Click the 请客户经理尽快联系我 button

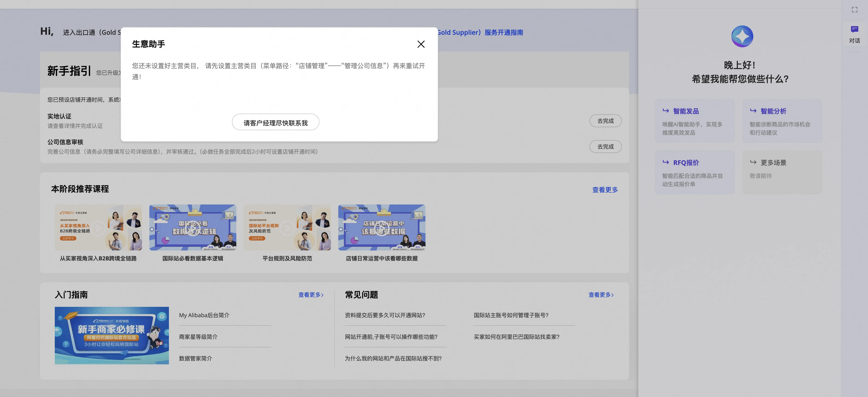pos(275,123)
